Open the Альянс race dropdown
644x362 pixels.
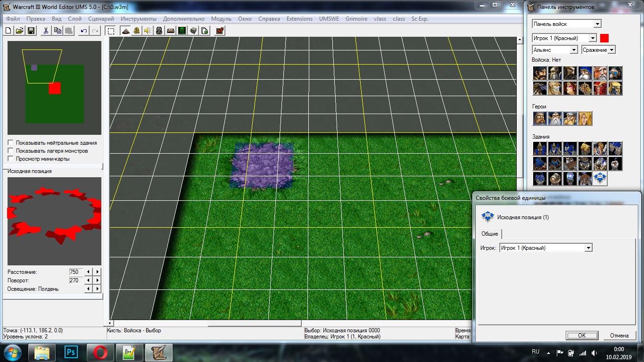574,50
